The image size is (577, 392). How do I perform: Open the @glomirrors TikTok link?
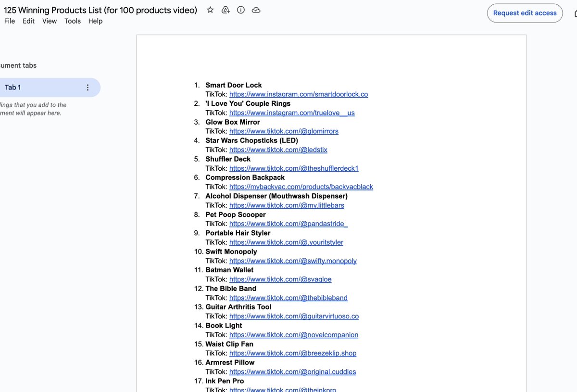point(284,131)
